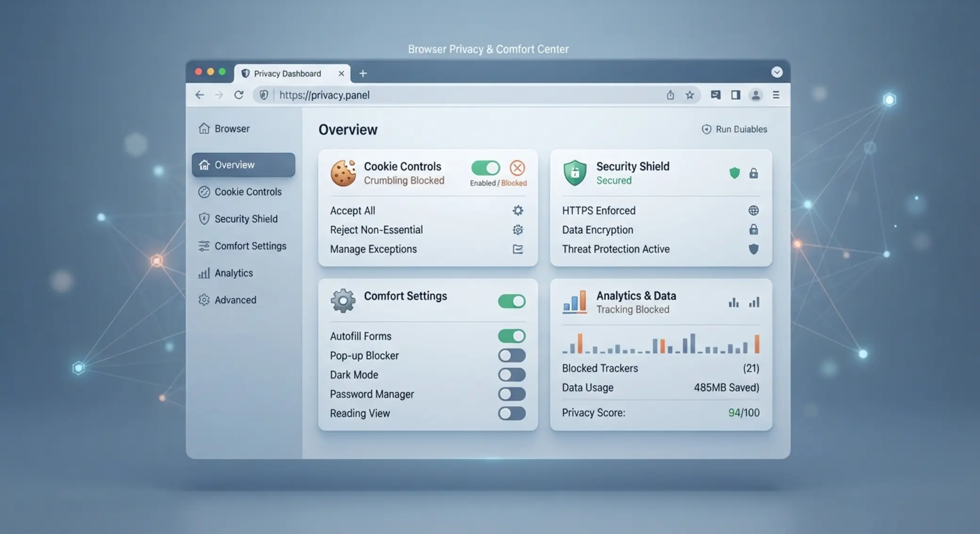Image resolution: width=980 pixels, height=534 pixels.
Task: Click the Accept All gear icon
Action: 518,210
